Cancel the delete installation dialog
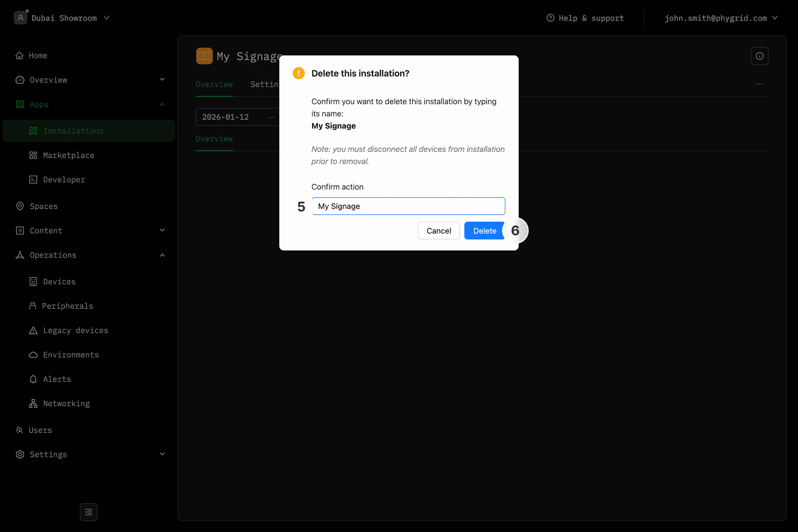 coord(438,231)
